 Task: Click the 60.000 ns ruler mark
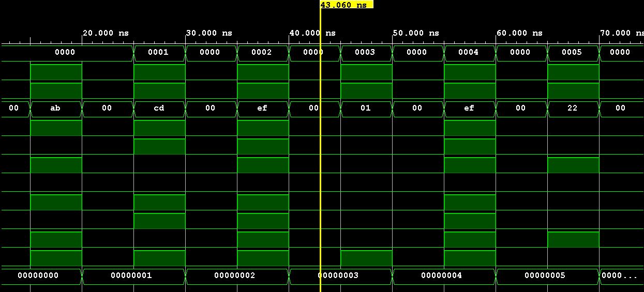(x=519, y=33)
